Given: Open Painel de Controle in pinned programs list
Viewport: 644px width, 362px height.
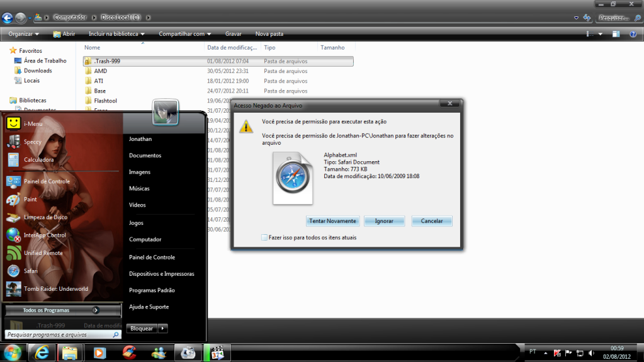Looking at the screenshot, I should pos(47,181).
